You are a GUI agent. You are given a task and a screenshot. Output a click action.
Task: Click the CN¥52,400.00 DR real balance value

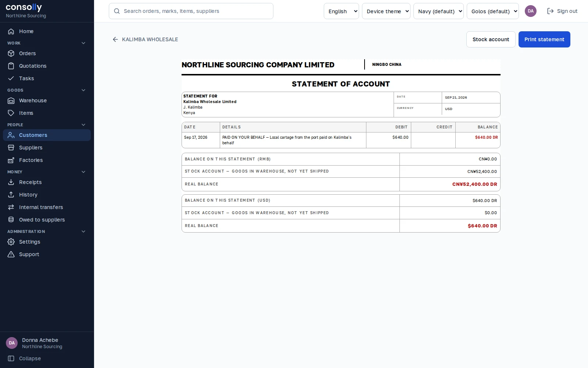click(x=474, y=184)
